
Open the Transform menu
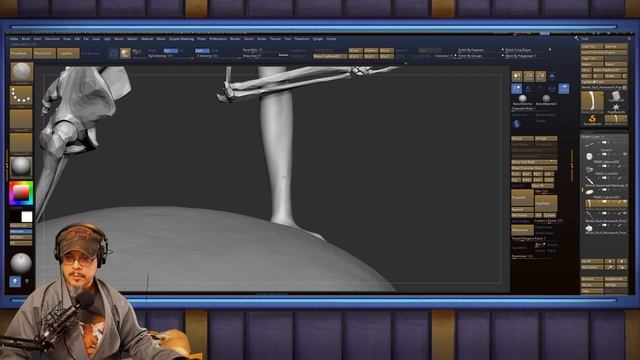pyautogui.click(x=302, y=39)
